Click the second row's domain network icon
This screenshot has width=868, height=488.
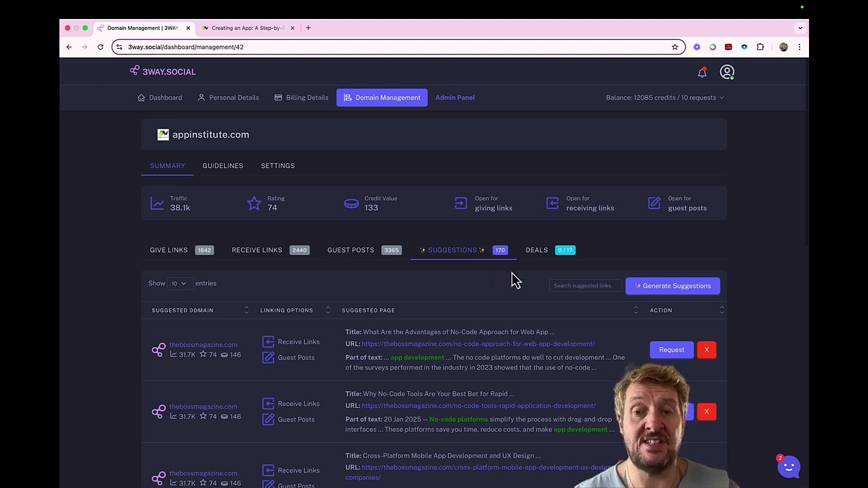pyautogui.click(x=159, y=411)
